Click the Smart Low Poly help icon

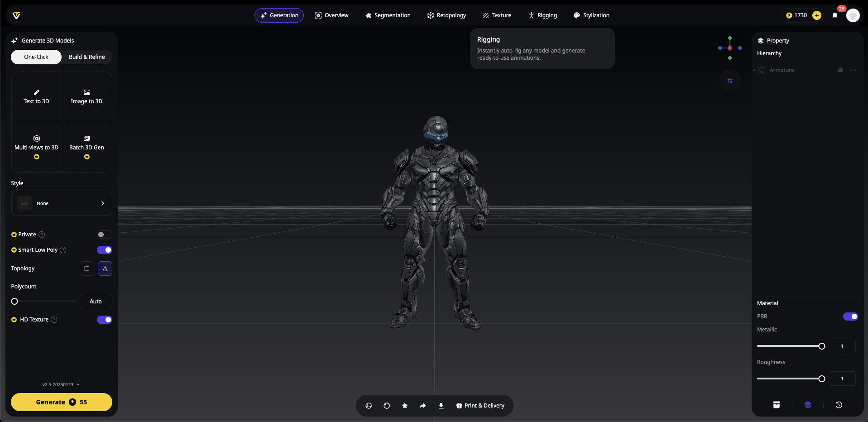coord(63,250)
